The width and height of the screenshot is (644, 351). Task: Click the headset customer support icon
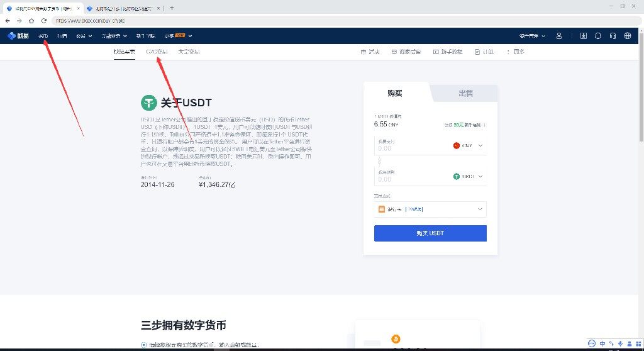[x=613, y=36]
